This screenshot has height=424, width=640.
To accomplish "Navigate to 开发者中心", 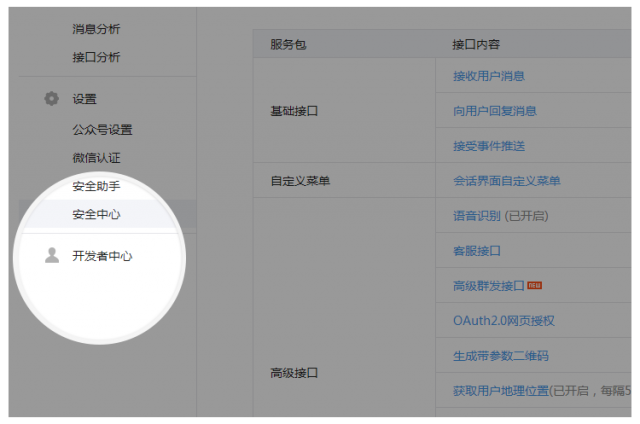I will pyautogui.click(x=102, y=256).
